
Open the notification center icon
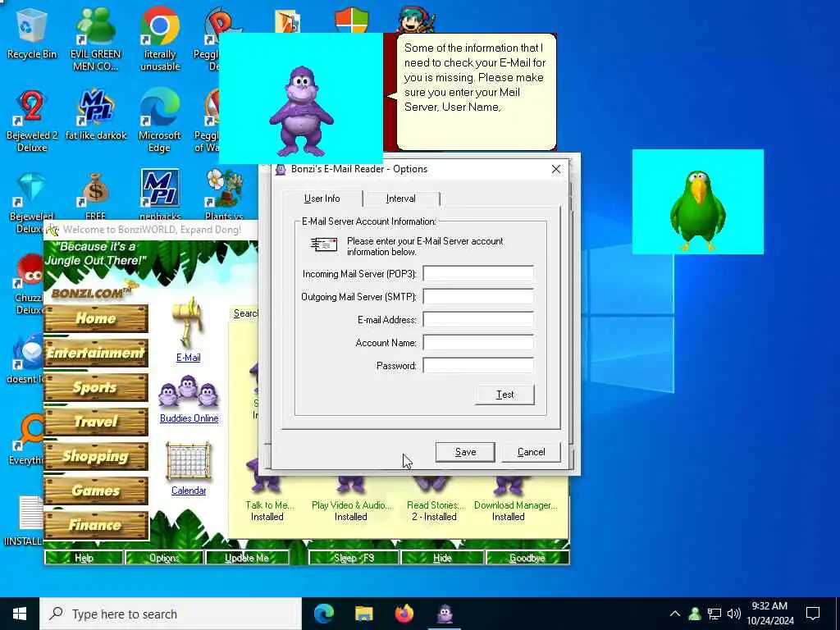coord(813,614)
